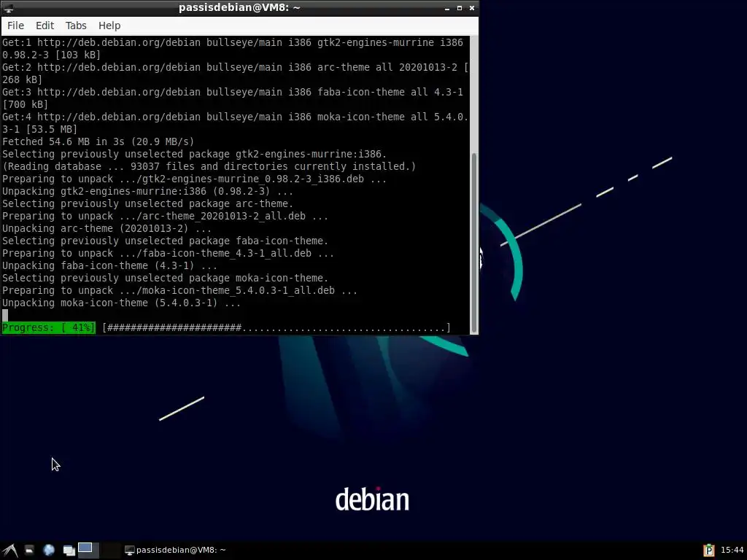Open the Help menu

pyautogui.click(x=109, y=26)
